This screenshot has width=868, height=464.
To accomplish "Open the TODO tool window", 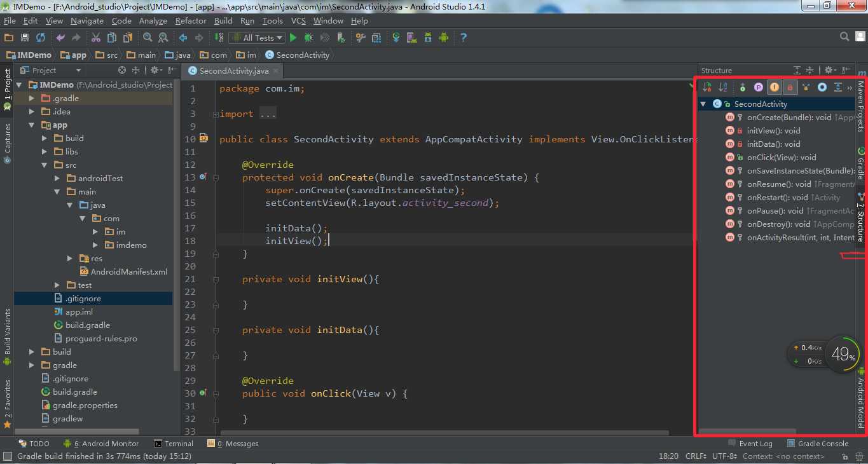I will pos(34,444).
